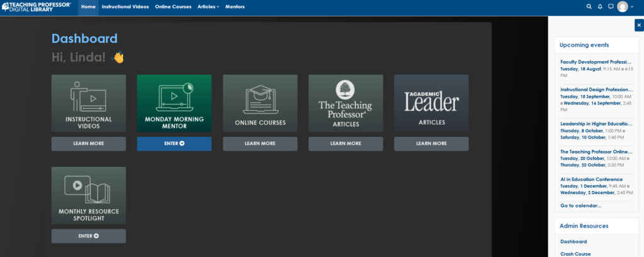Image resolution: width=644 pixels, height=257 pixels.
Task: Click the Admin Resources heading
Action: point(584,226)
